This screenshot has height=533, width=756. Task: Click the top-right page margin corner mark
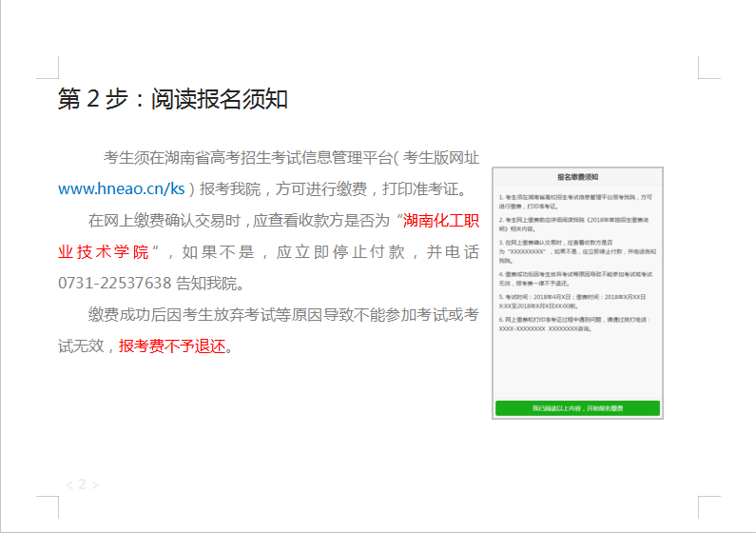708,67
